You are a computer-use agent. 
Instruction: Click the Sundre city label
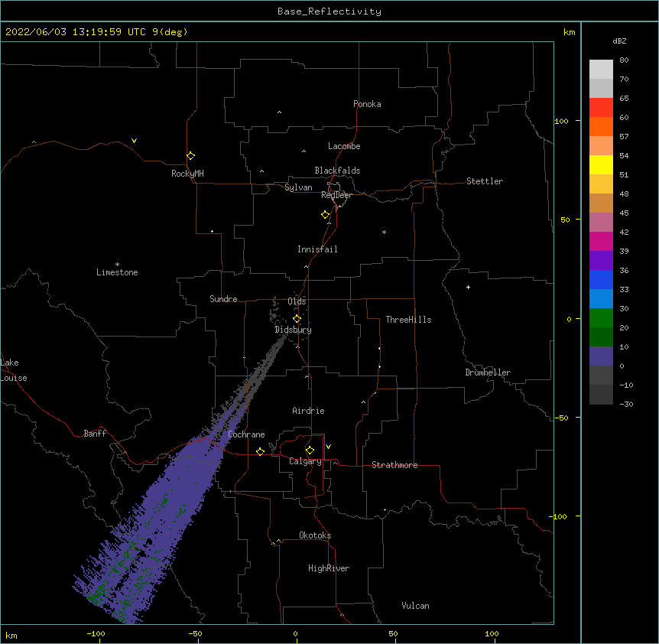tap(223, 299)
